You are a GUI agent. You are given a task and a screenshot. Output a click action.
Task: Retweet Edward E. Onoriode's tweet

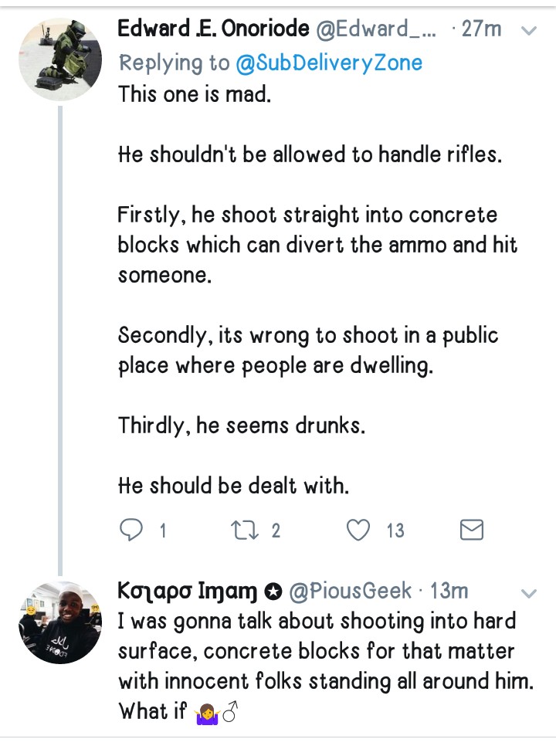pyautogui.click(x=244, y=530)
